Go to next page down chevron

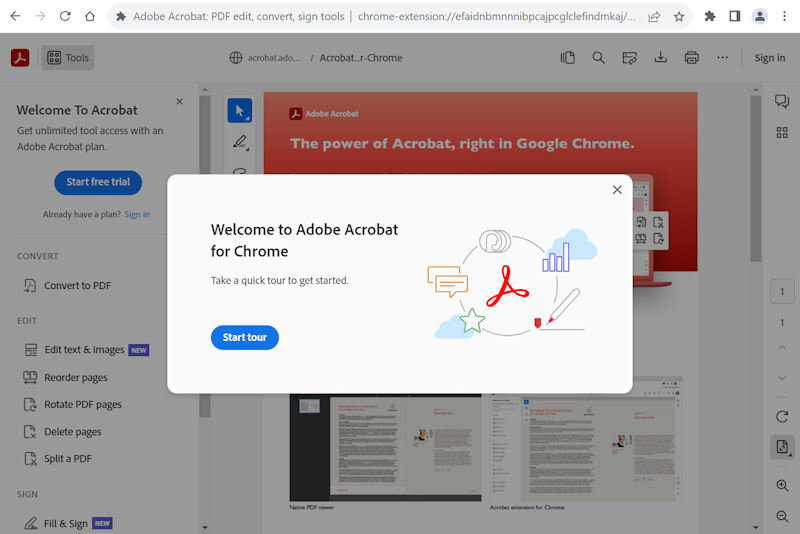pos(782,378)
